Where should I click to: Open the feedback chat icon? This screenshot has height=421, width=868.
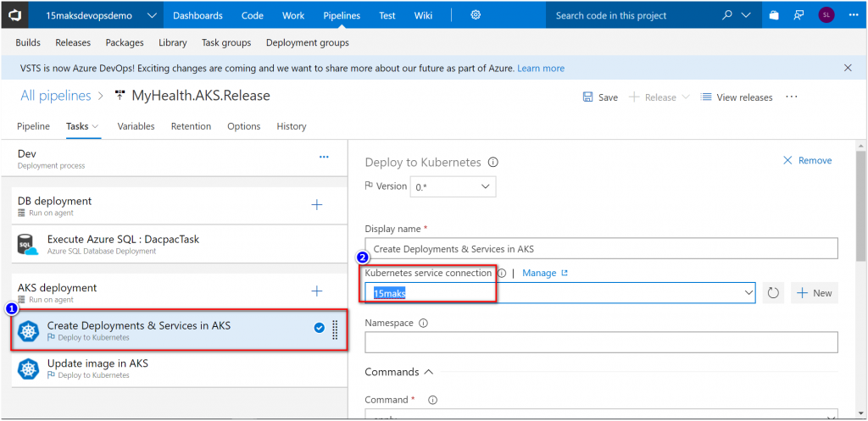click(x=798, y=15)
